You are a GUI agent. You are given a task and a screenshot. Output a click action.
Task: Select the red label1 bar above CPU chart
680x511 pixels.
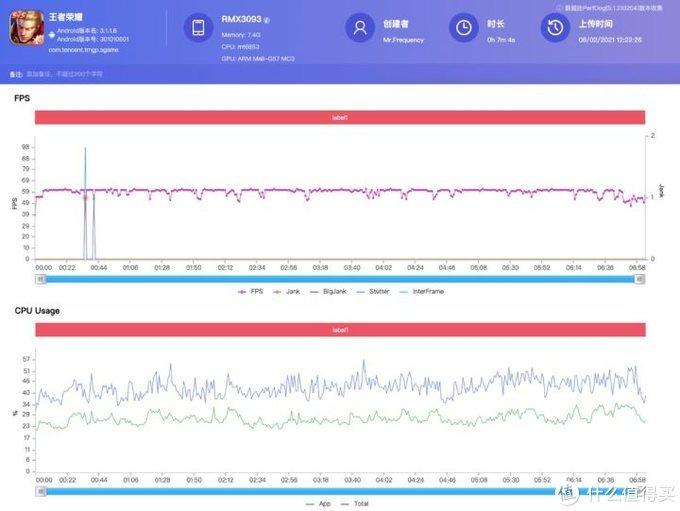tap(340, 330)
